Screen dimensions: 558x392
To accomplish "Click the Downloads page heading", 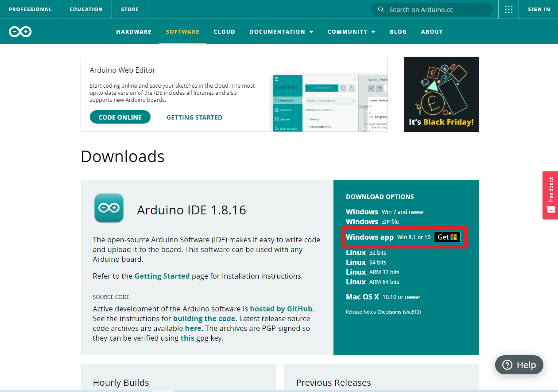I will (123, 156).
